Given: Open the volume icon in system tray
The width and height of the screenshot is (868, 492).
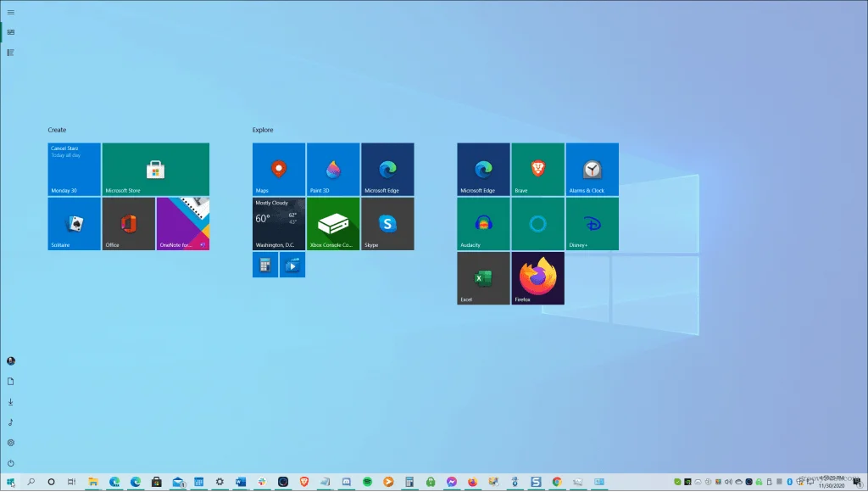Looking at the screenshot, I should coord(728,482).
